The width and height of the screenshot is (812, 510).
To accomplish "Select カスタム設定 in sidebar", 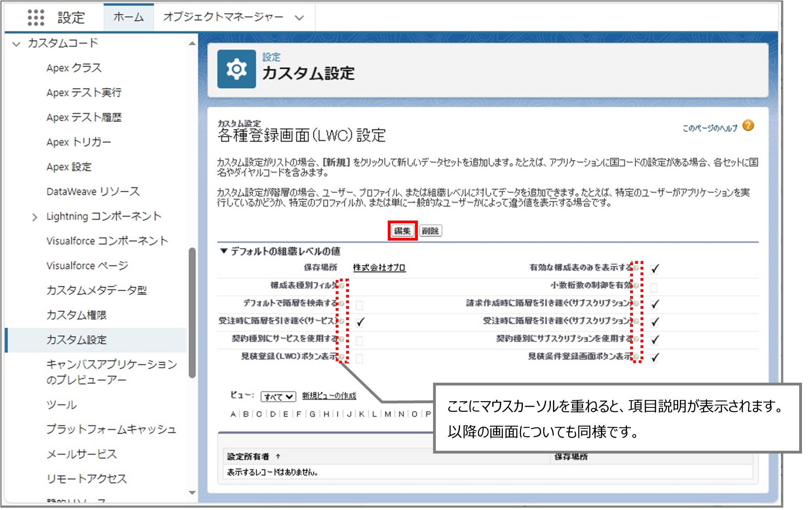I will click(96, 340).
